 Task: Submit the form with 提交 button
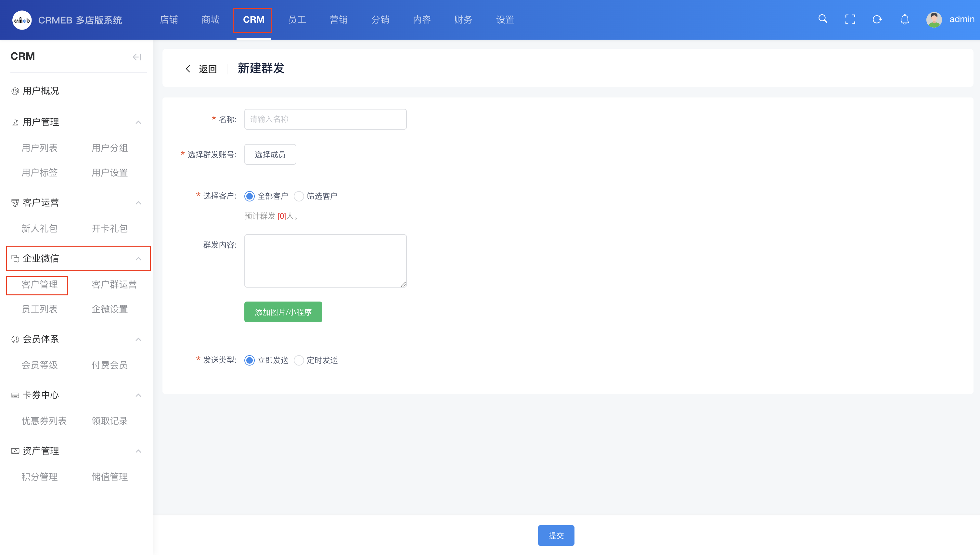coord(556,536)
